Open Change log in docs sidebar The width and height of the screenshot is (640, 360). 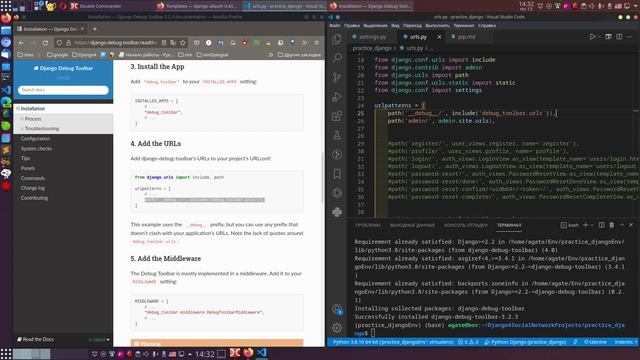click(33, 188)
